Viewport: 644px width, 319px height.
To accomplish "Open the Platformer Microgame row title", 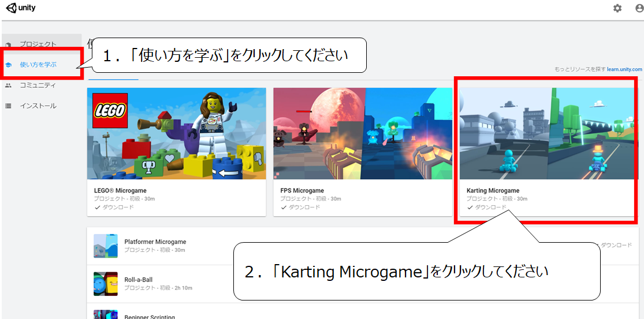I will (155, 242).
